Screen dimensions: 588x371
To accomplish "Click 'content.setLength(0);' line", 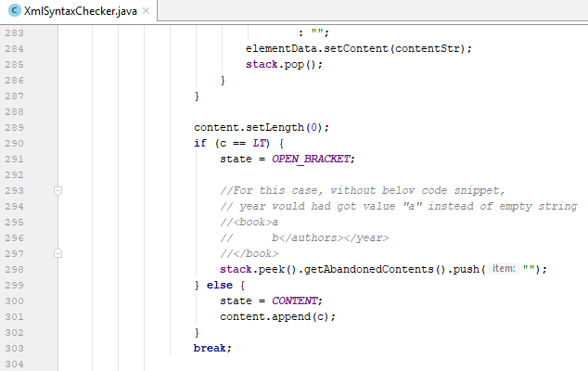I will [262, 128].
